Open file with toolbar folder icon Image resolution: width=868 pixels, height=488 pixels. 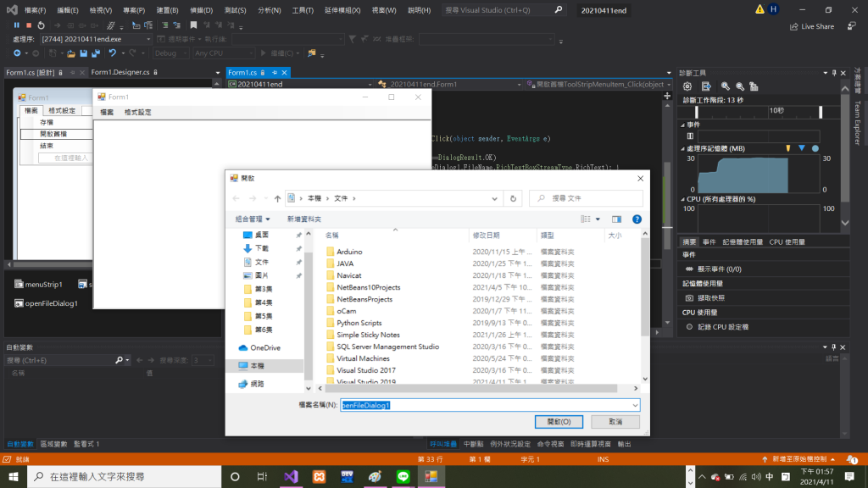point(71,53)
